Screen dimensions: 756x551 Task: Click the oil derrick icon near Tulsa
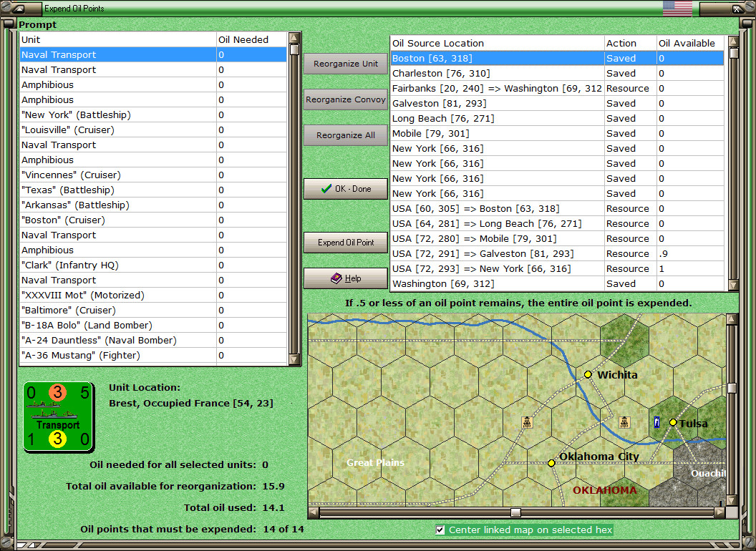(624, 422)
